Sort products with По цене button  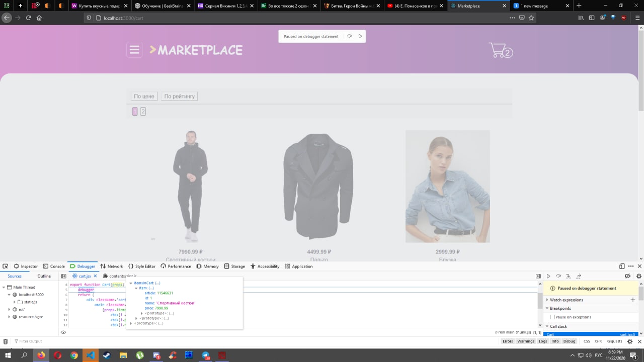[144, 96]
